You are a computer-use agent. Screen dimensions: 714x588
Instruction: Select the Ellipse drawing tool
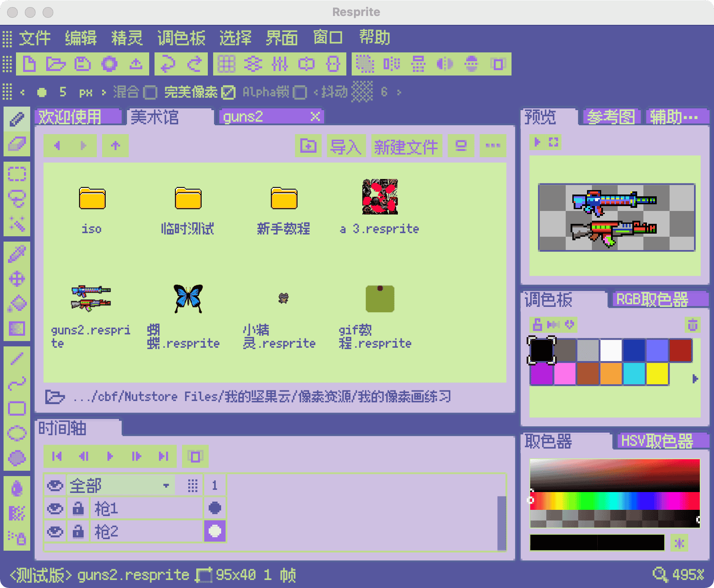pos(17,434)
